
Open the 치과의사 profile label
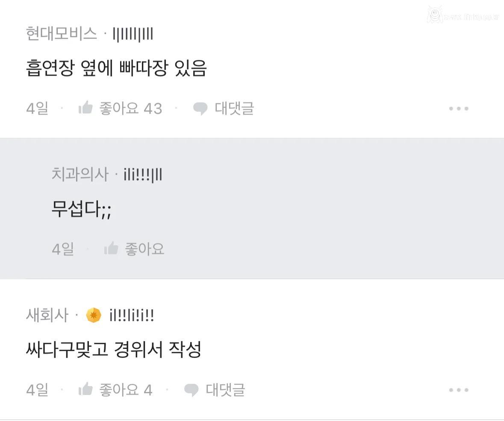click(x=80, y=175)
